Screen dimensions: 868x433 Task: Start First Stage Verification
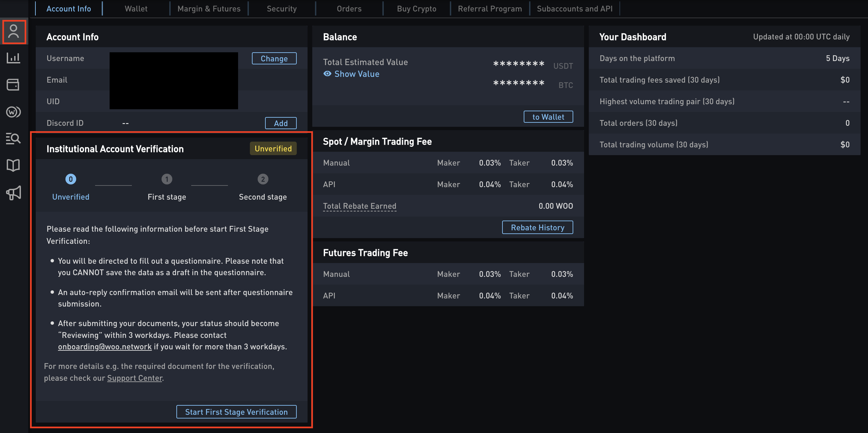click(x=236, y=412)
